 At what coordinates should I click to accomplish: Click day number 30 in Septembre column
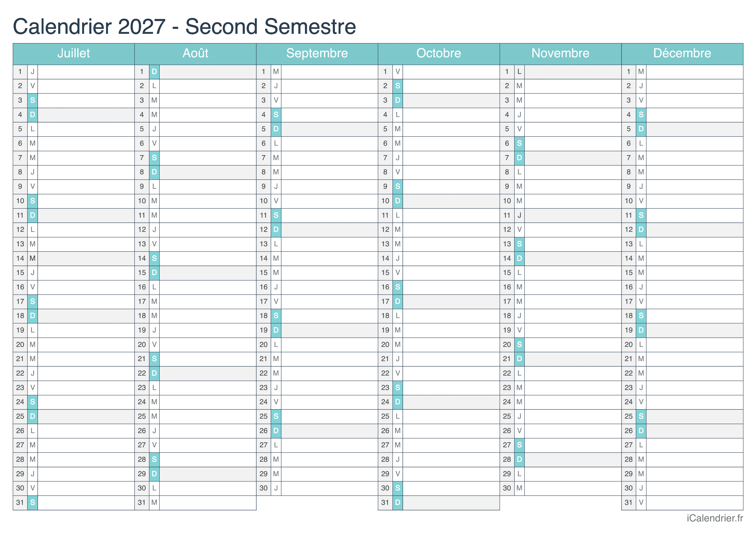pyautogui.click(x=264, y=488)
